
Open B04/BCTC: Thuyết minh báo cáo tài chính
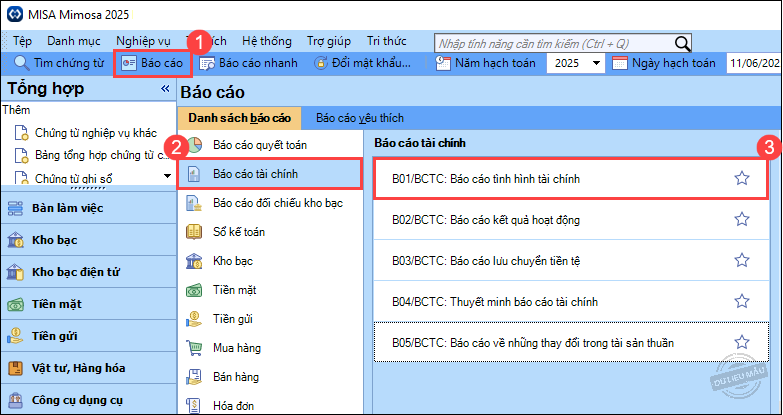tap(571, 301)
